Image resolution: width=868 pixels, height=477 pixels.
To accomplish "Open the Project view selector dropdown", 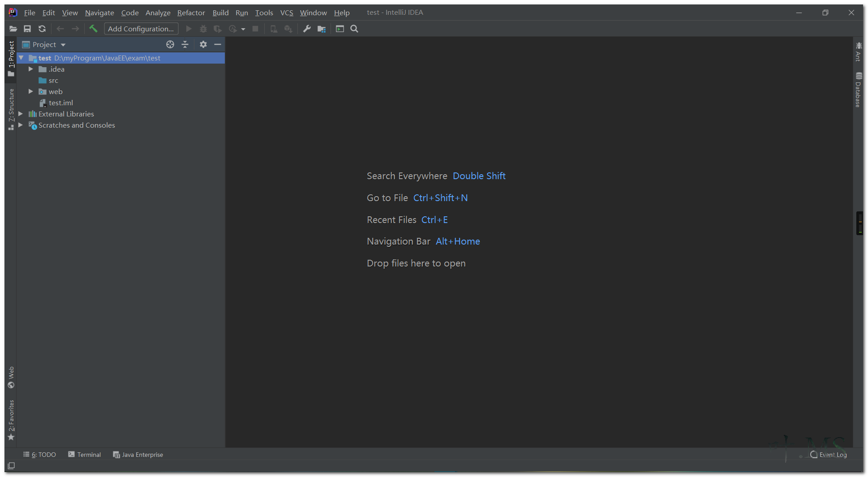I will pyautogui.click(x=44, y=44).
